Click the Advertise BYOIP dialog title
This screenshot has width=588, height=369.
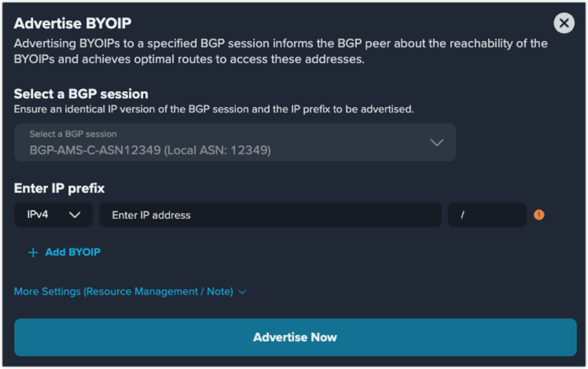coord(72,24)
